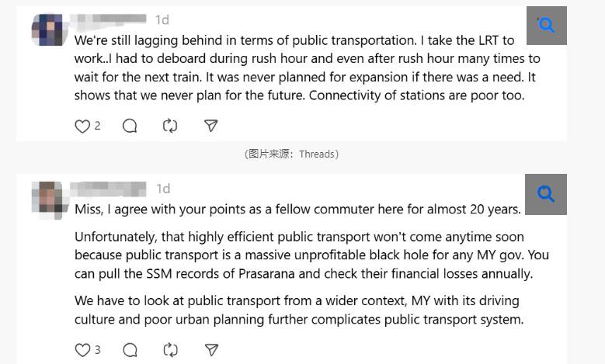The image size is (605, 364).
Task: Open replies on the Prasarana post
Action: click(130, 350)
